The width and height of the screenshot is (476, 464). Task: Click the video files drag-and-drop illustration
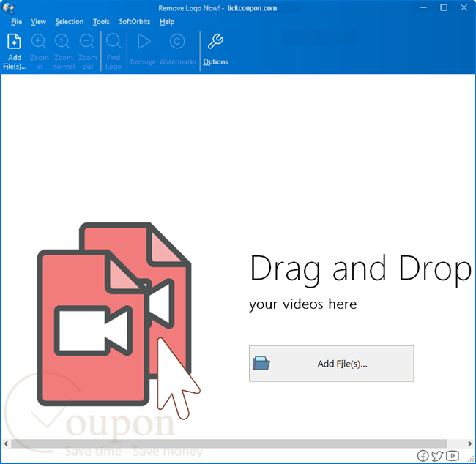(x=119, y=321)
